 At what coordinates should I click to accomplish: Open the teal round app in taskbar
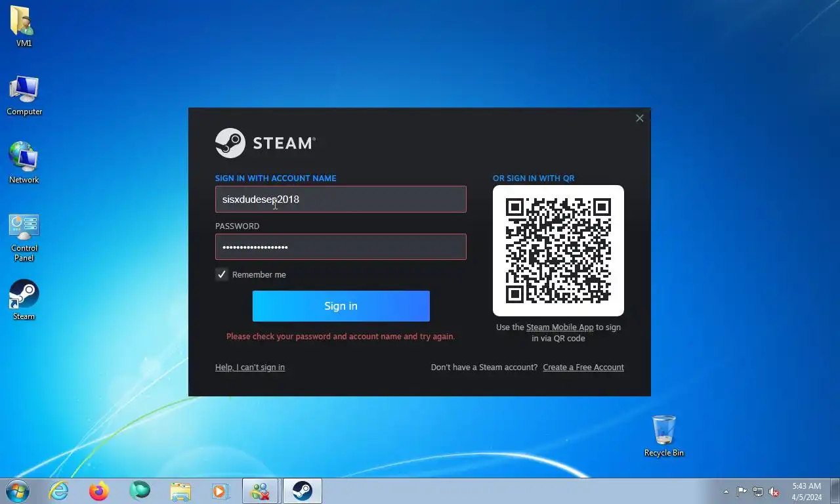[139, 490]
